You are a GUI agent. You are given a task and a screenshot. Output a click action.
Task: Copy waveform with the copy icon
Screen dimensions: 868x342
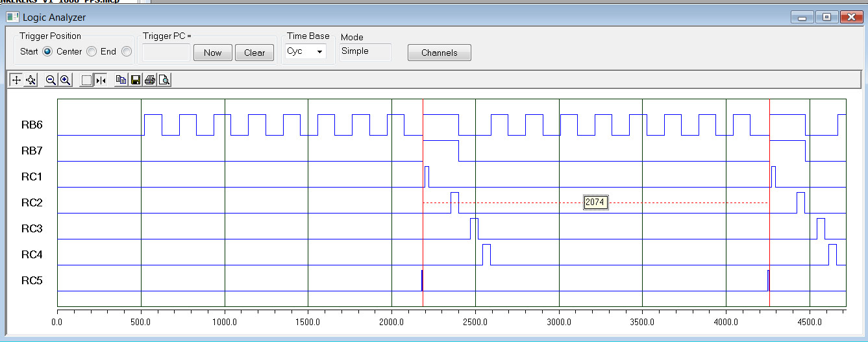pyautogui.click(x=121, y=80)
